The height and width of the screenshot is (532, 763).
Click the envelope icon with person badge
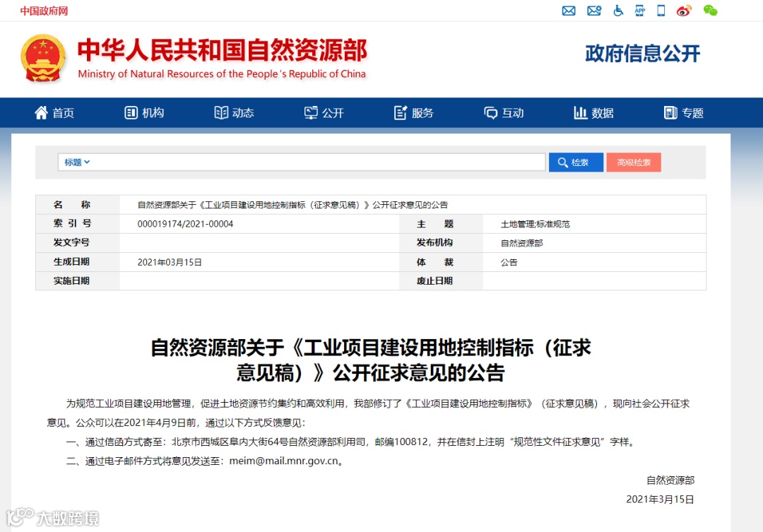tap(594, 11)
